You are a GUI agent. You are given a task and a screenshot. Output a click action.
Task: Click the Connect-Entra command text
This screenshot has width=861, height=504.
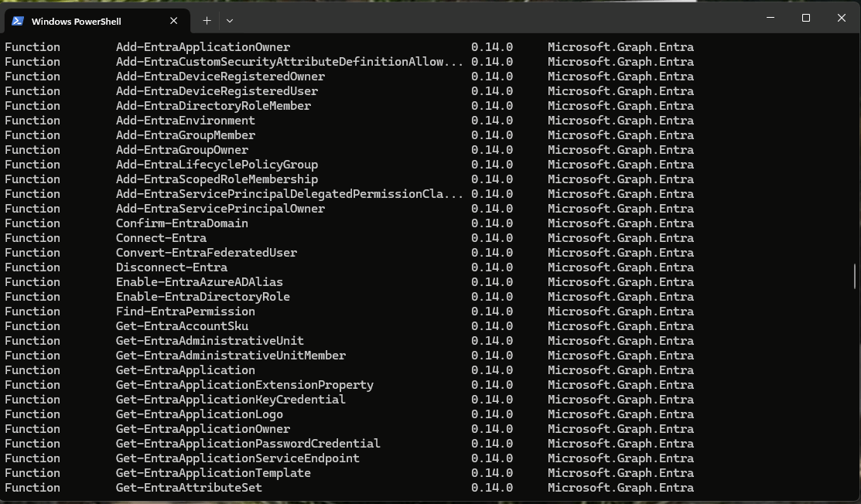[x=161, y=238]
